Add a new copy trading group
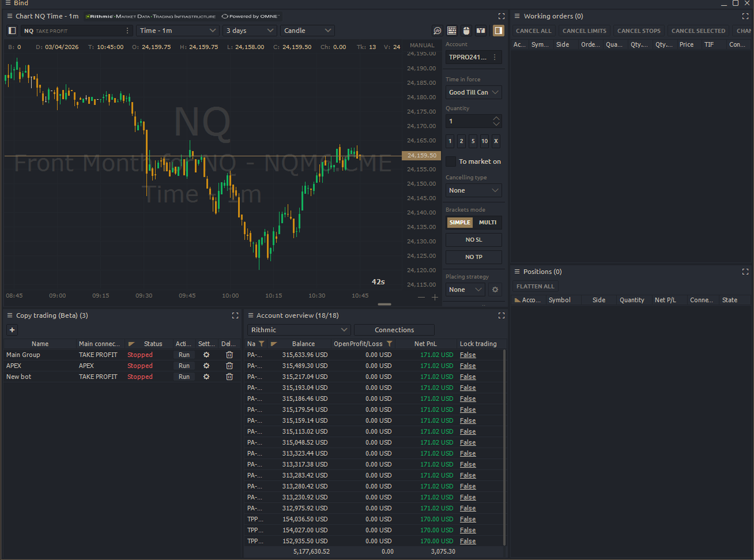The image size is (754, 560). pyautogui.click(x=12, y=330)
